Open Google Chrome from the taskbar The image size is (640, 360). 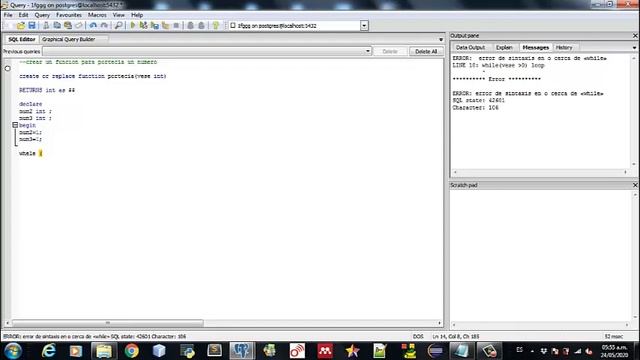131,351
